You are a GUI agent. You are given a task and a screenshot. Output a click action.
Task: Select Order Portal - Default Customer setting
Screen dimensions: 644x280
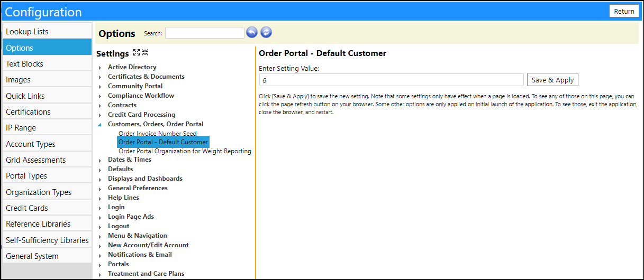(x=163, y=142)
